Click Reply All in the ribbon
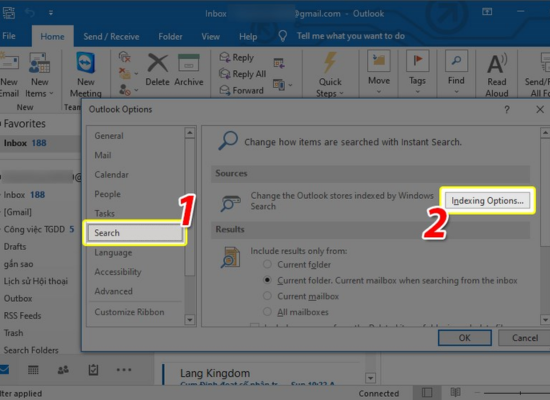This screenshot has width=550, height=400. coord(243,74)
